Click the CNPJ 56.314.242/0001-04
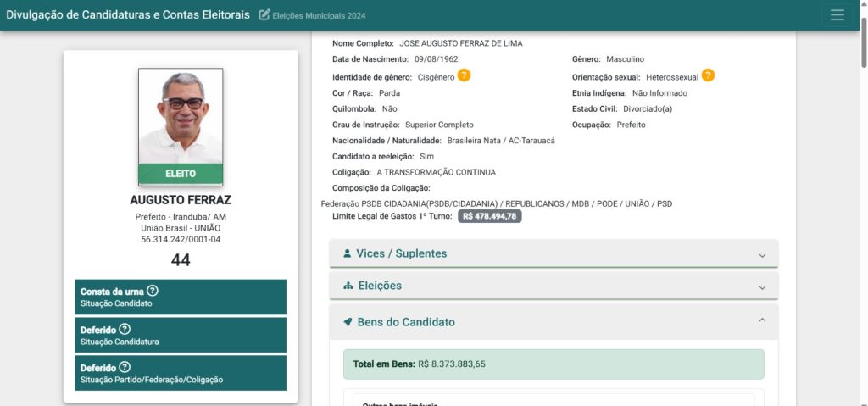Image resolution: width=868 pixels, height=406 pixels. tap(181, 239)
